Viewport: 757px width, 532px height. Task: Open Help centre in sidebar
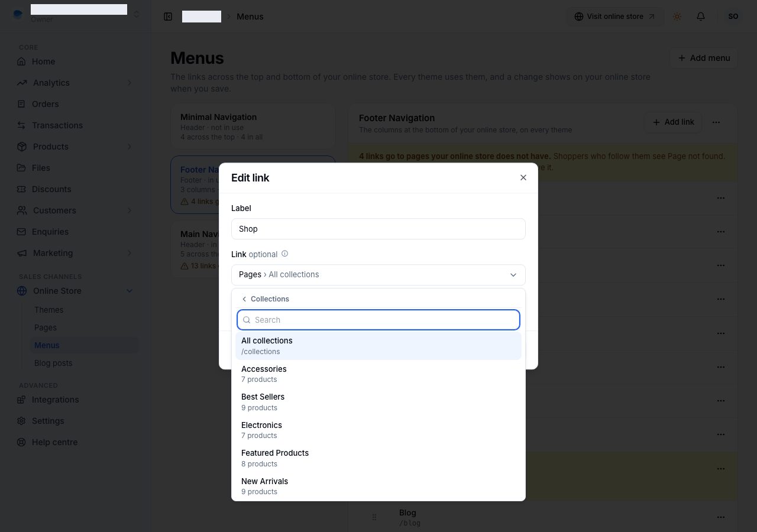(75, 442)
